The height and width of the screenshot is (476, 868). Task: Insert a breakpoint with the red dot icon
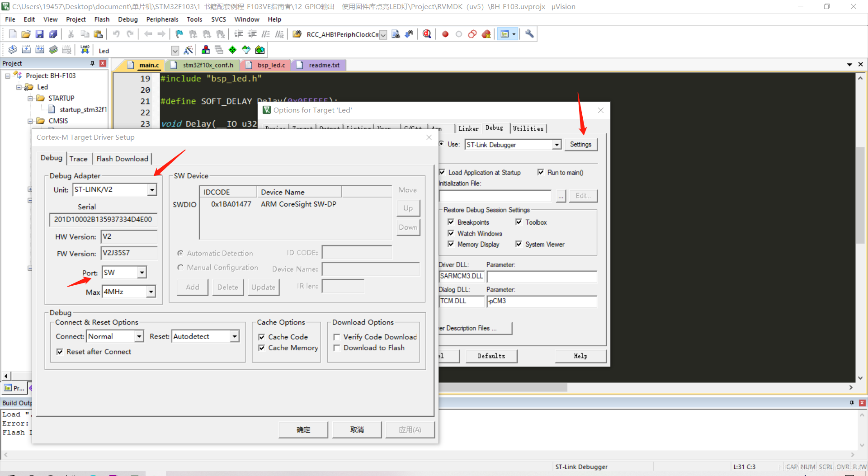(x=445, y=34)
